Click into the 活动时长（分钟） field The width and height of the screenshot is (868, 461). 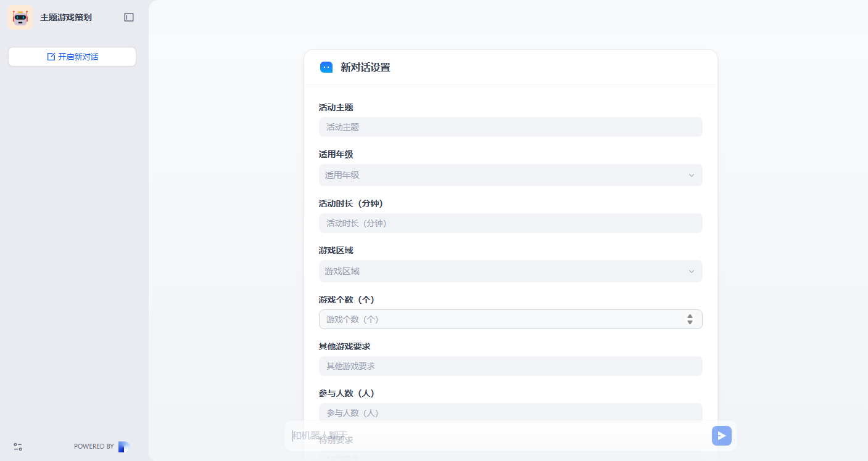[x=510, y=223]
